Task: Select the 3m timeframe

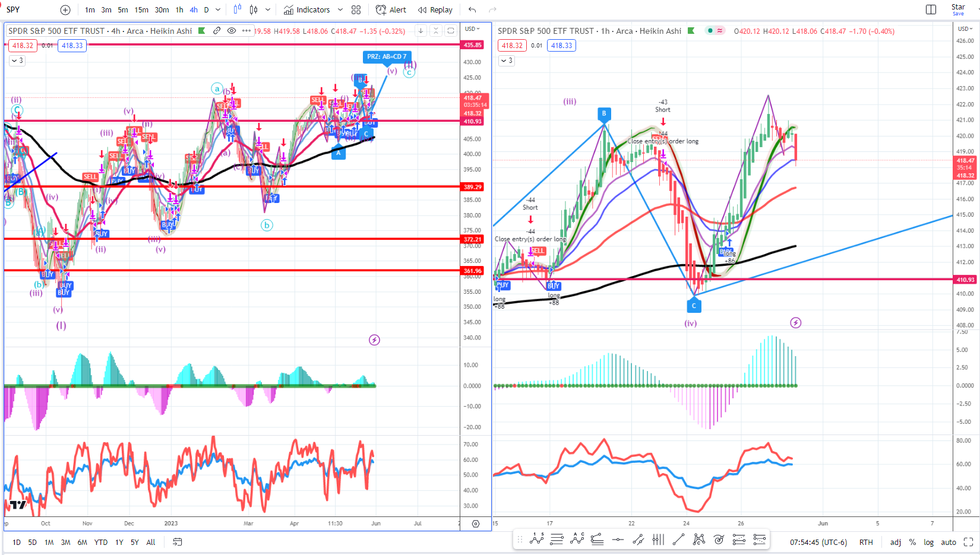Action: [x=106, y=10]
